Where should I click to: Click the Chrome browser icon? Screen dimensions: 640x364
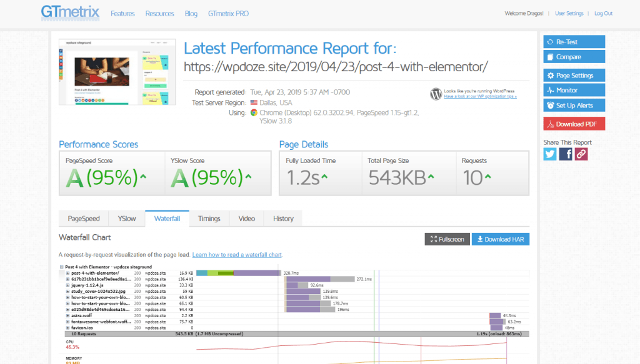254,112
